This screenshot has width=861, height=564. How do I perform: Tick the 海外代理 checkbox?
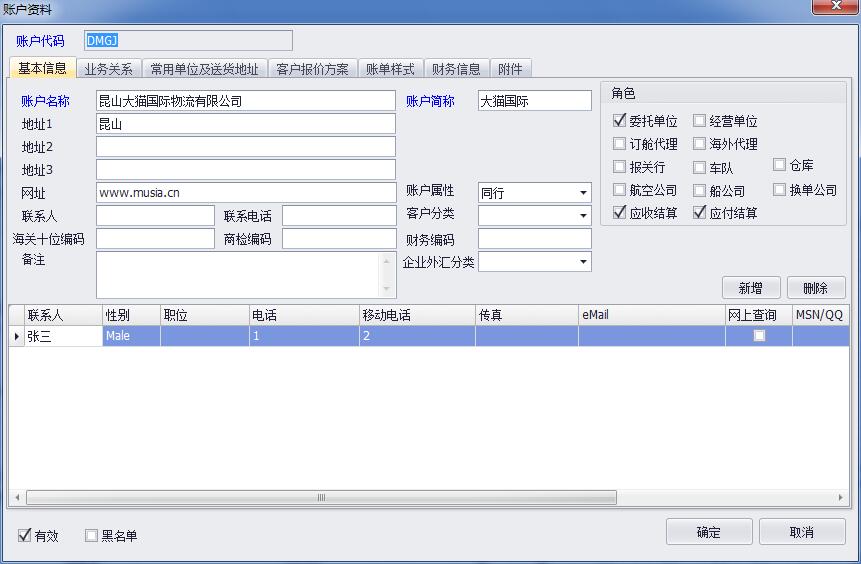coord(699,143)
